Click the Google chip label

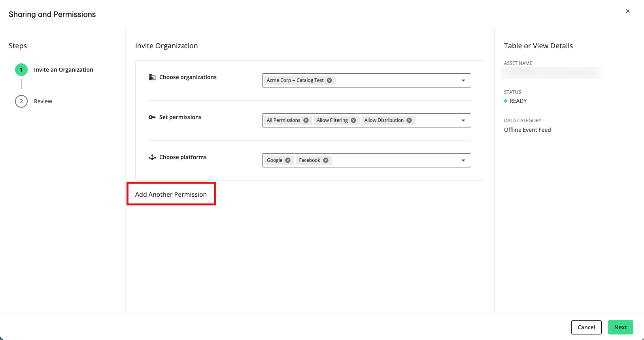coord(274,160)
